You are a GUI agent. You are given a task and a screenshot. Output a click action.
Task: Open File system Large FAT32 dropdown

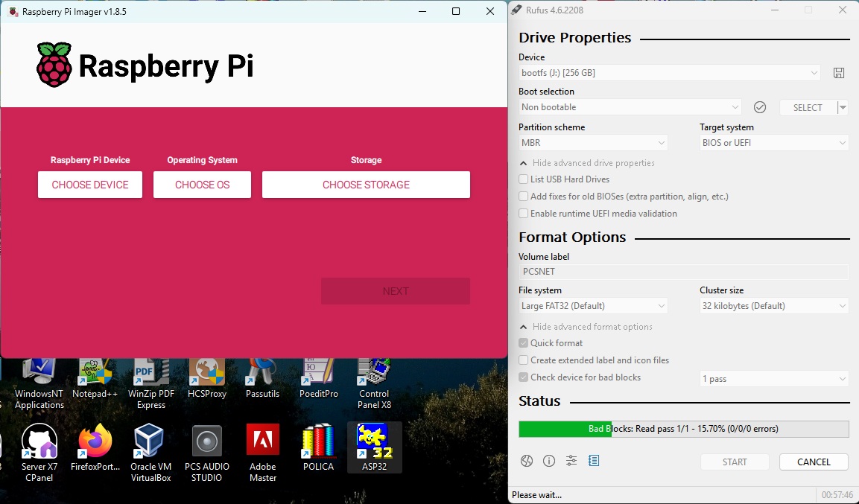(593, 306)
